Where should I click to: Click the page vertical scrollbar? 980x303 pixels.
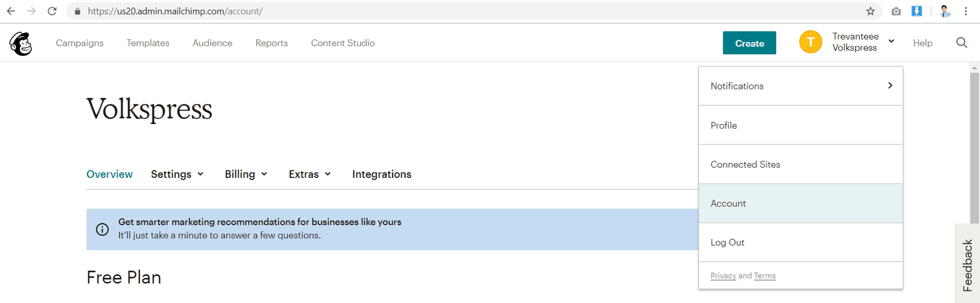974,147
